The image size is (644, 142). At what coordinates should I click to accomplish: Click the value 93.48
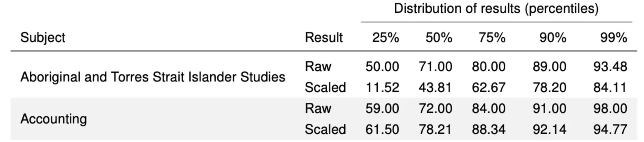610,67
